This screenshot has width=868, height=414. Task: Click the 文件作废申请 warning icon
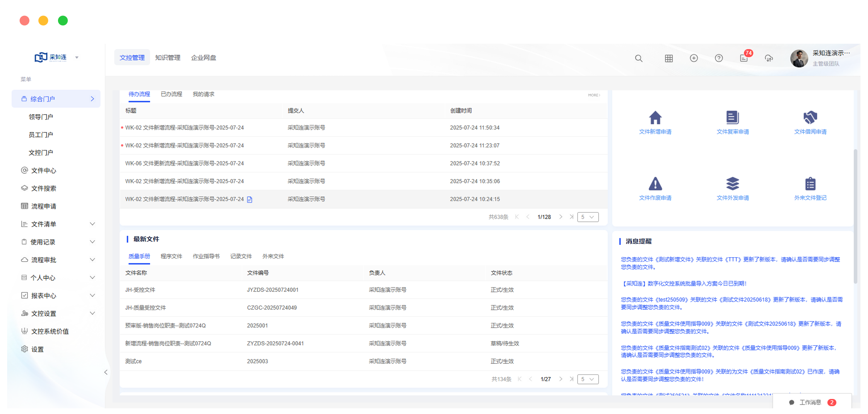pyautogui.click(x=655, y=184)
